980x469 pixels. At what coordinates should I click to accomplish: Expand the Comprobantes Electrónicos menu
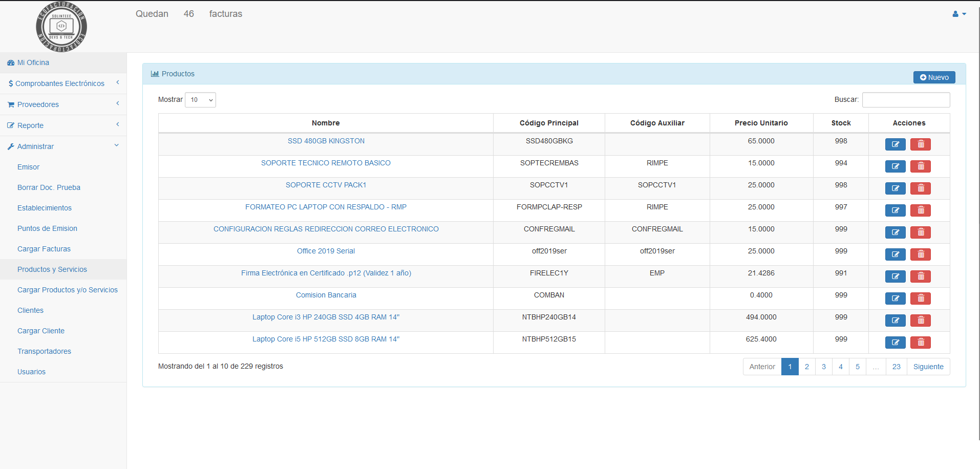point(63,83)
